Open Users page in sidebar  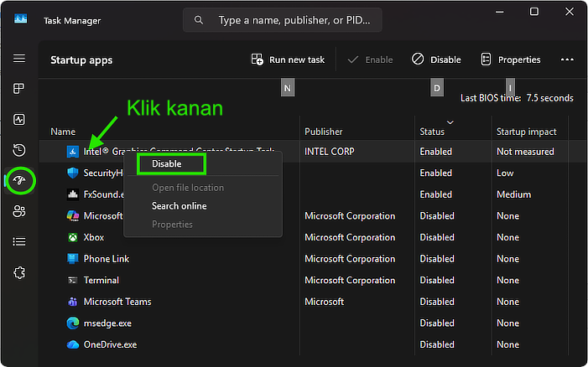point(19,211)
